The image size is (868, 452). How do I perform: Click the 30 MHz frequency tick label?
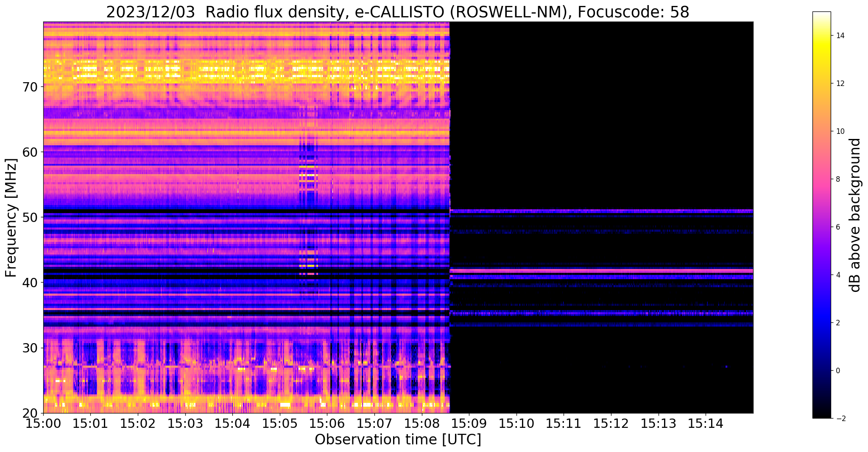tap(30, 348)
